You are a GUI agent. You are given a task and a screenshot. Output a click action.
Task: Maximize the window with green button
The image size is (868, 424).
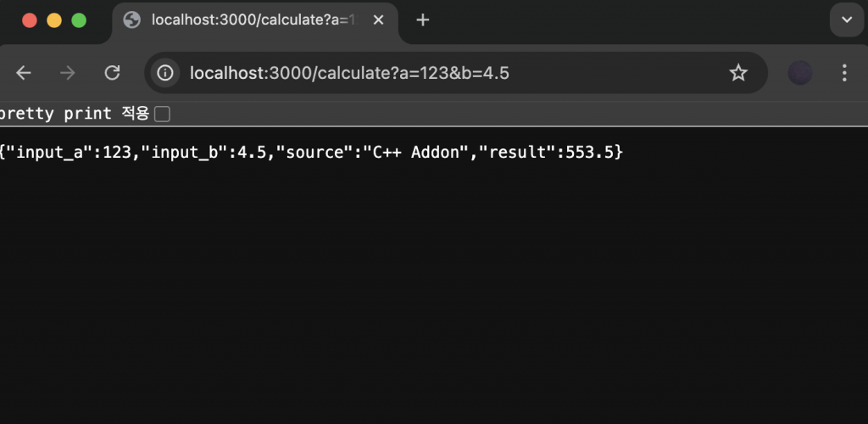click(x=79, y=20)
